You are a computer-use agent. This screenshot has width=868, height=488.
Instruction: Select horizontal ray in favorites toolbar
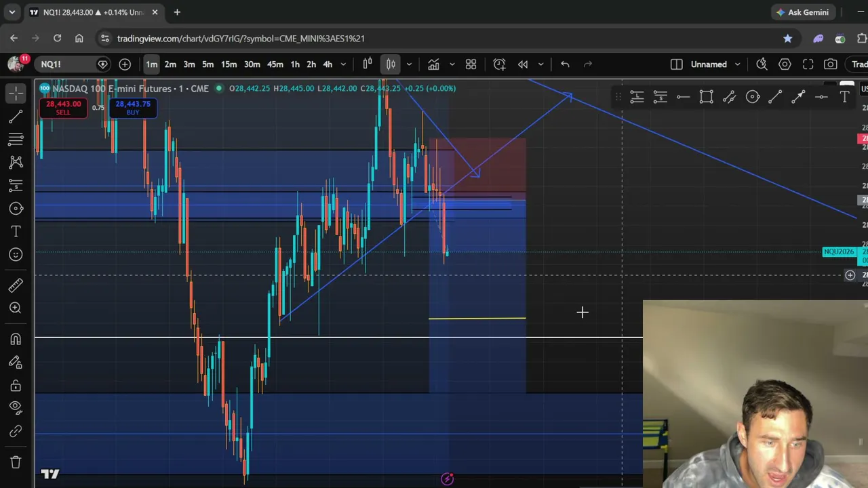[x=683, y=97]
